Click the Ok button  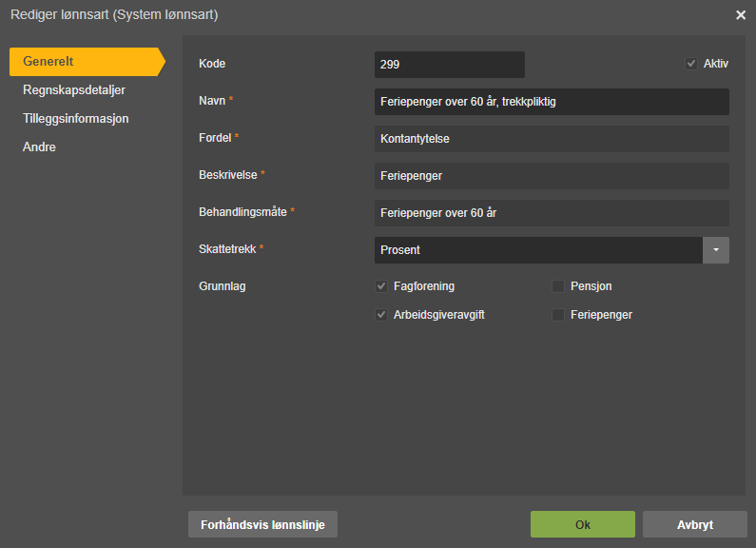coord(582,524)
